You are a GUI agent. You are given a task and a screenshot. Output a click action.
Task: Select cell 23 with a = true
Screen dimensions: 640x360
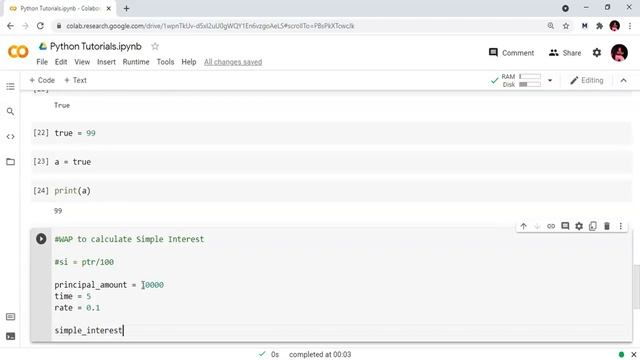(331, 162)
